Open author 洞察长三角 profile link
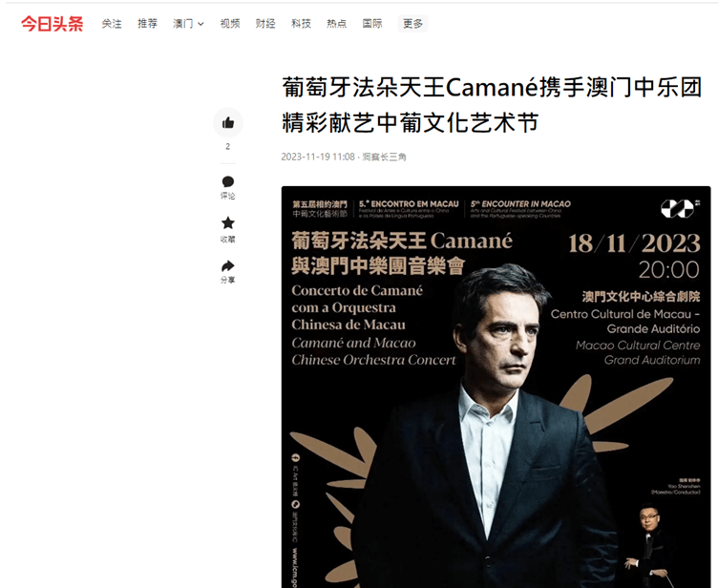 point(384,157)
